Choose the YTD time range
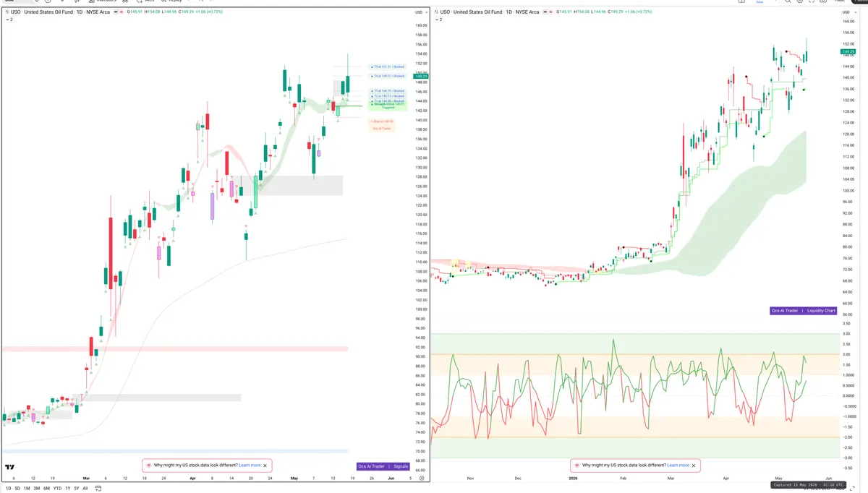 click(57, 489)
